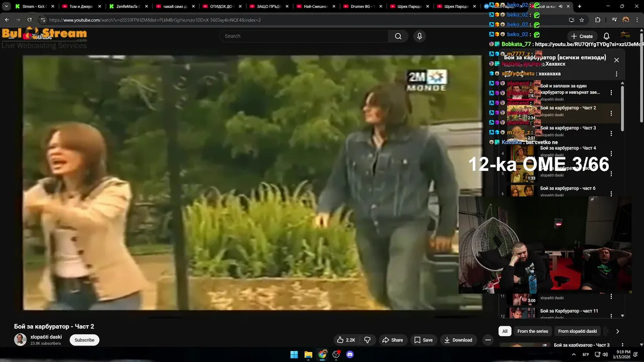Click the YouTube search magnifier button
Screen dimensions: 644x362
(x=398, y=36)
